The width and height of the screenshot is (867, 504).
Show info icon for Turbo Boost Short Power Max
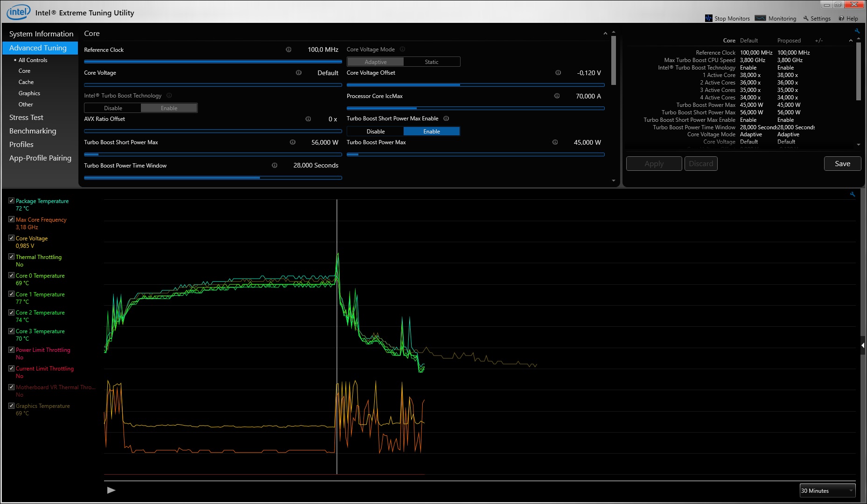point(293,142)
